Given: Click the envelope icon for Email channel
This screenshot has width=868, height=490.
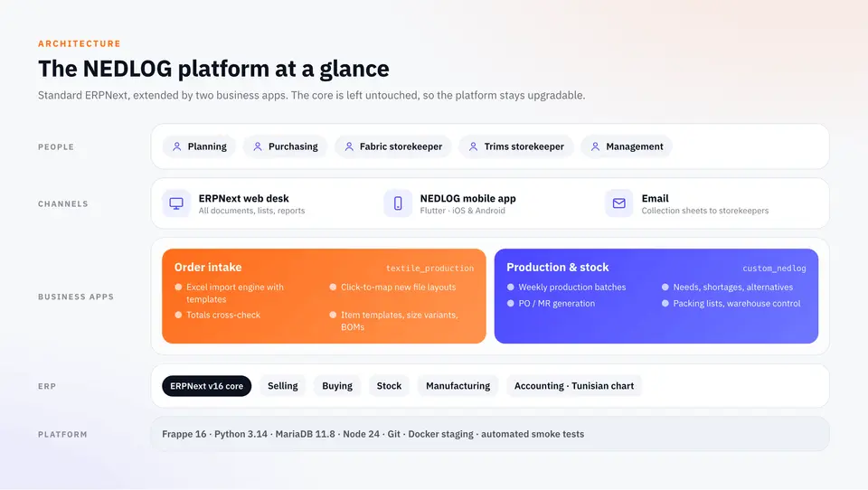Looking at the screenshot, I should tap(618, 203).
